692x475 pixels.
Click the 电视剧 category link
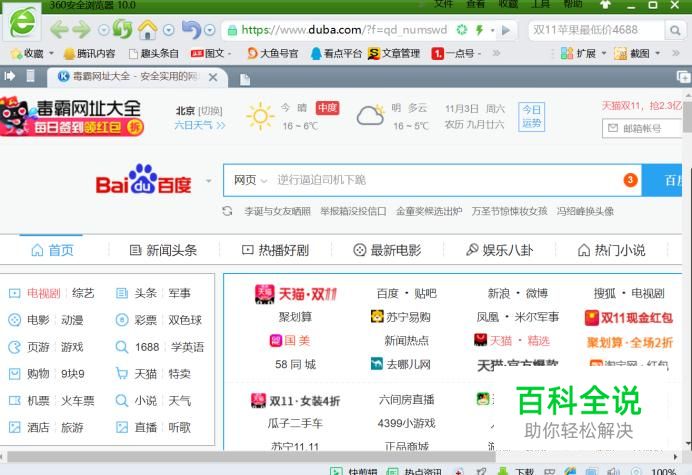click(x=43, y=294)
